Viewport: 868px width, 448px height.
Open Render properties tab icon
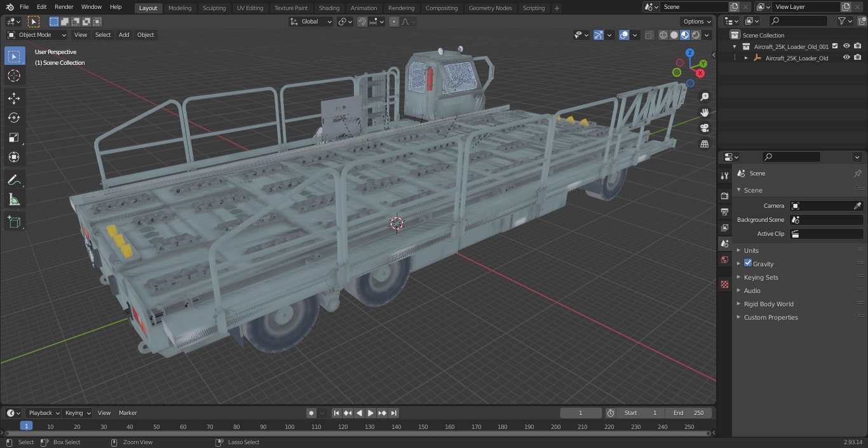[x=724, y=196]
